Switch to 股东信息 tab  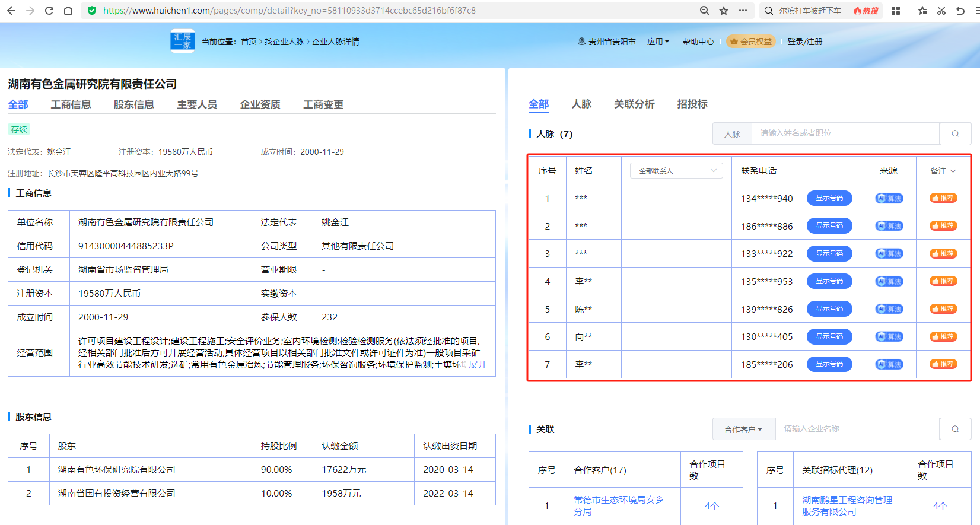(x=133, y=104)
